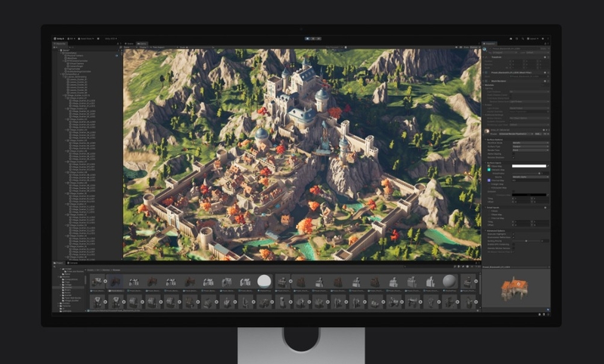Click the teal Metallic Map texture slot
The height and width of the screenshot is (364, 604).
tap(488, 170)
